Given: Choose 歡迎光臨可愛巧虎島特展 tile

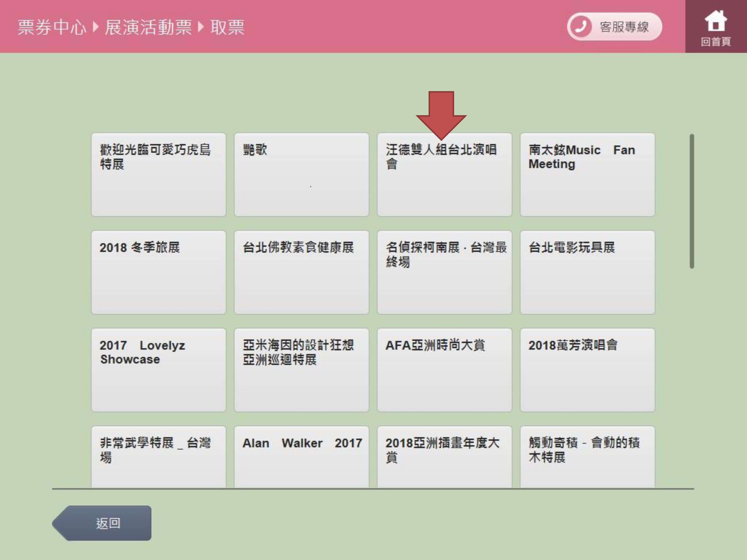Looking at the screenshot, I should point(158,174).
